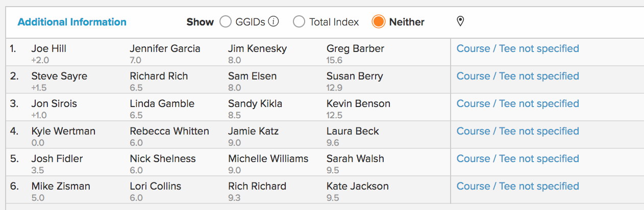Choose the Neither radio option
This screenshot has height=210, width=644.
coord(378,22)
